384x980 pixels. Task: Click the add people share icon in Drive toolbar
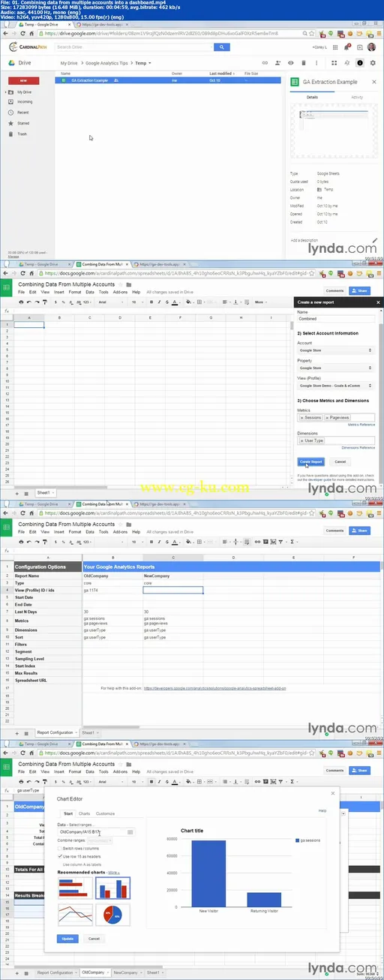pos(278,63)
